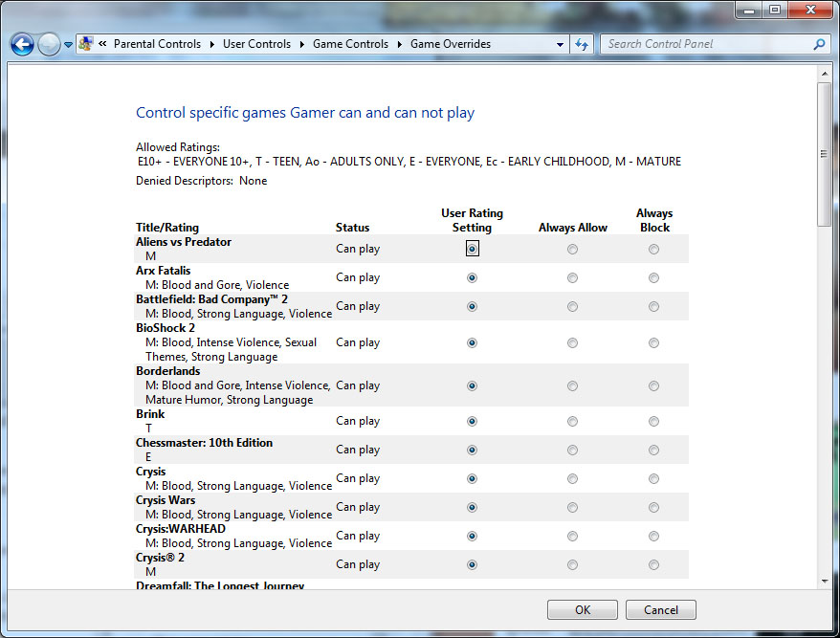Screen dimensions: 840x638
Task: Click the Denied Descriptors None text
Action: [201, 181]
